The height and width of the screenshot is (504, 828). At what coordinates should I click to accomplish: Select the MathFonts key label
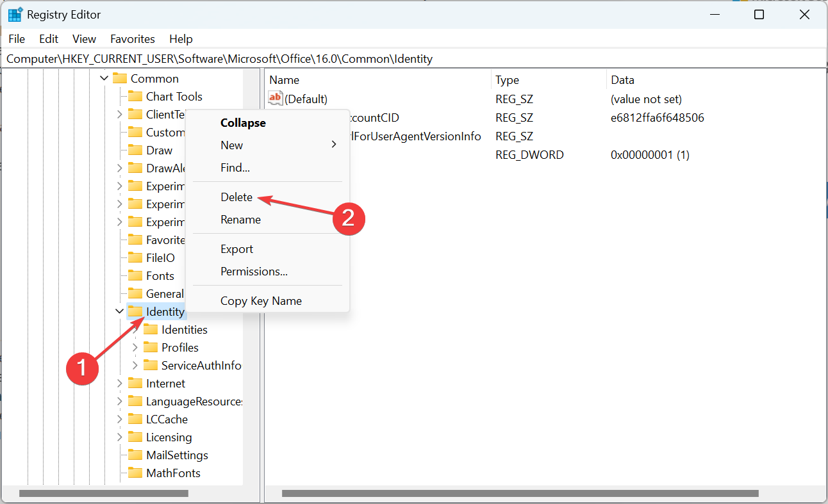173,473
